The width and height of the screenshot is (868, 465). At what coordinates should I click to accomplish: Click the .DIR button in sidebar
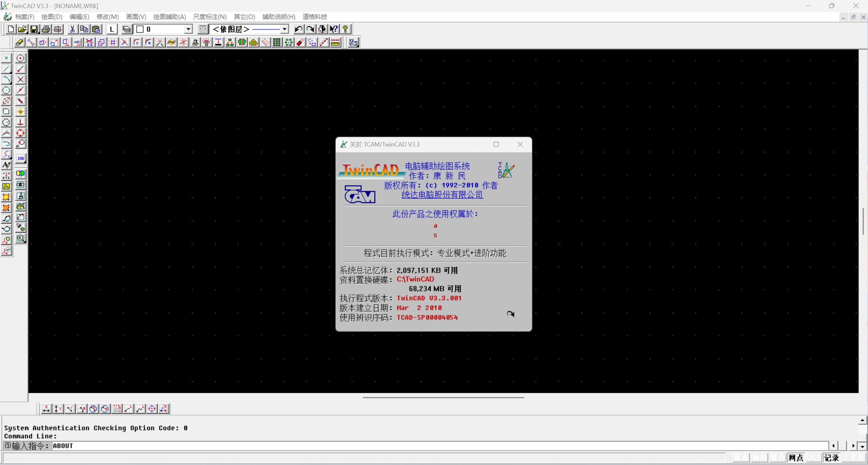tap(21, 158)
